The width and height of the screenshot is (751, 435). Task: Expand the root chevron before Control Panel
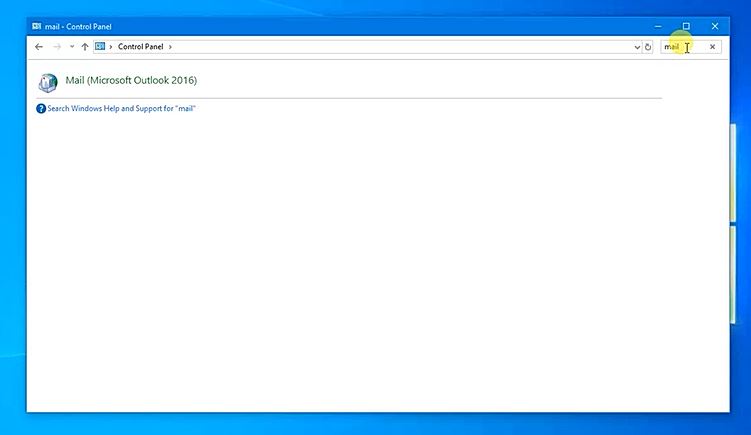coord(111,47)
